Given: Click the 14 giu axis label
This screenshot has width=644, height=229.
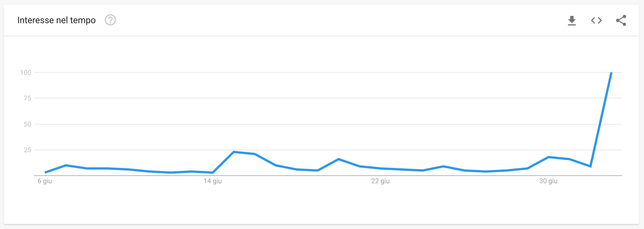Looking at the screenshot, I should pos(213,181).
